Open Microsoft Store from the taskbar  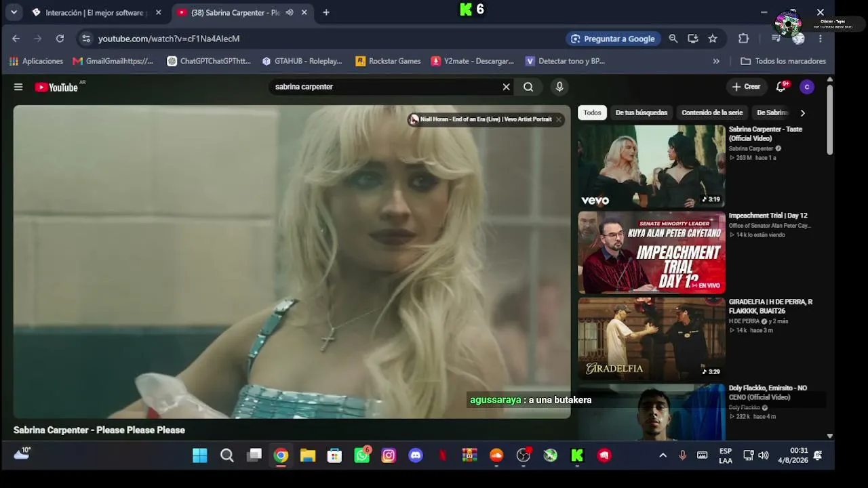(x=335, y=455)
